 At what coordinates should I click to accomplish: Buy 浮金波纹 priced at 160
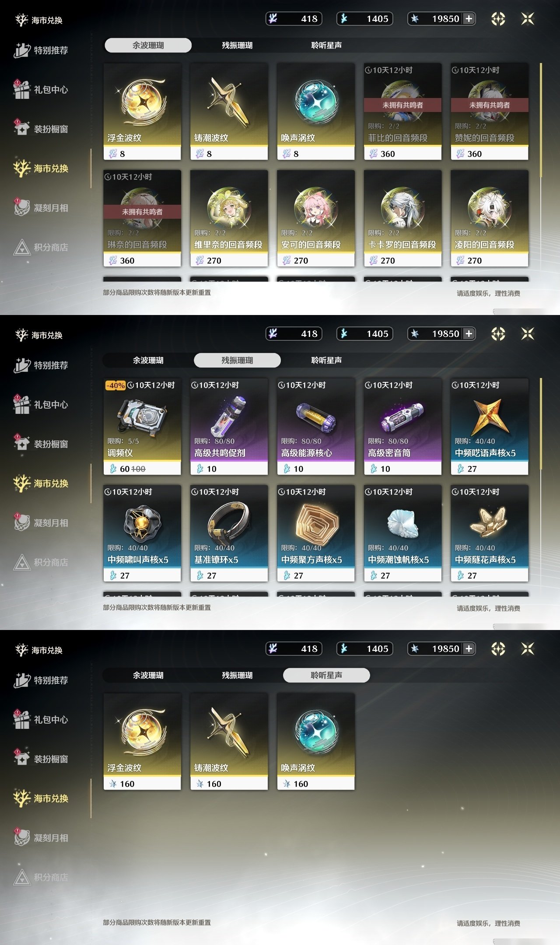(142, 742)
